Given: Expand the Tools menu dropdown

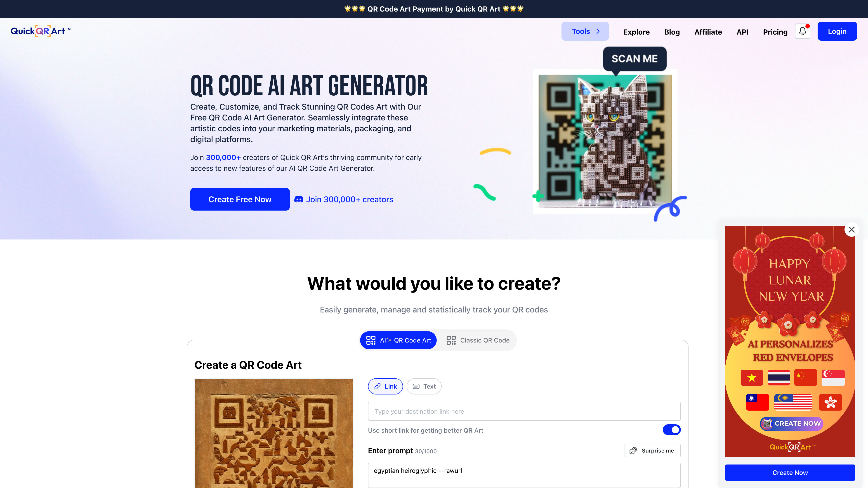Looking at the screenshot, I should 585,31.
